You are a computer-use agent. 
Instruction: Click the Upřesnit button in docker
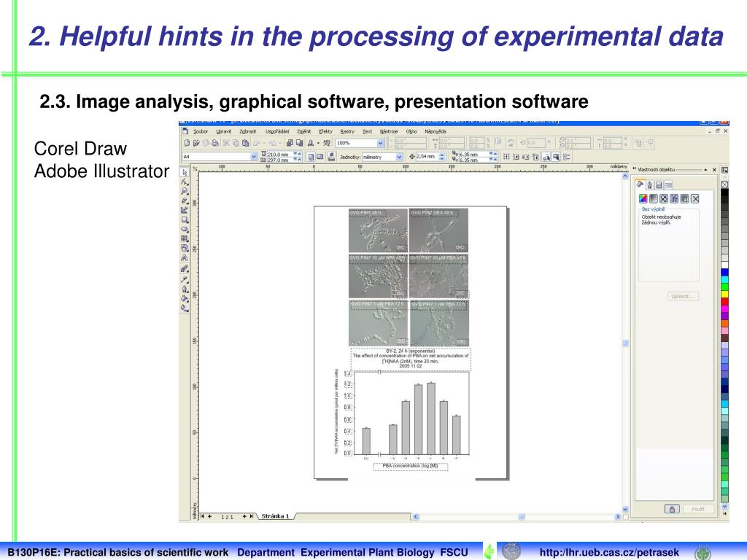[x=683, y=296]
